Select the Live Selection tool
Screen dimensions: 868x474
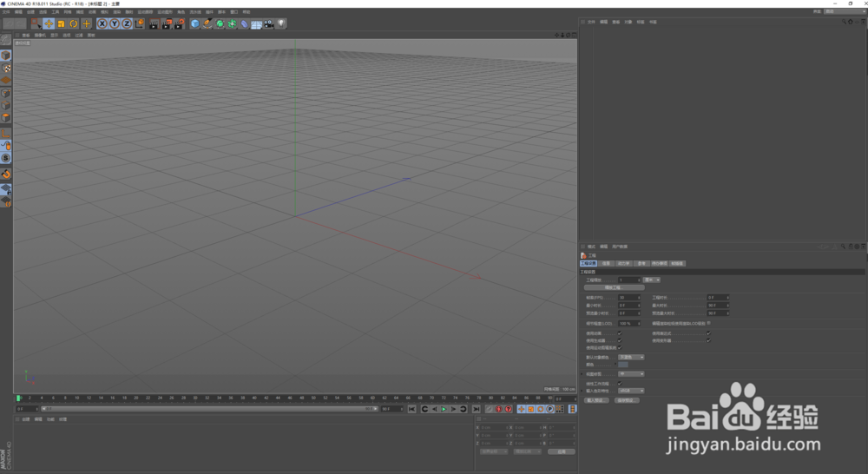36,23
